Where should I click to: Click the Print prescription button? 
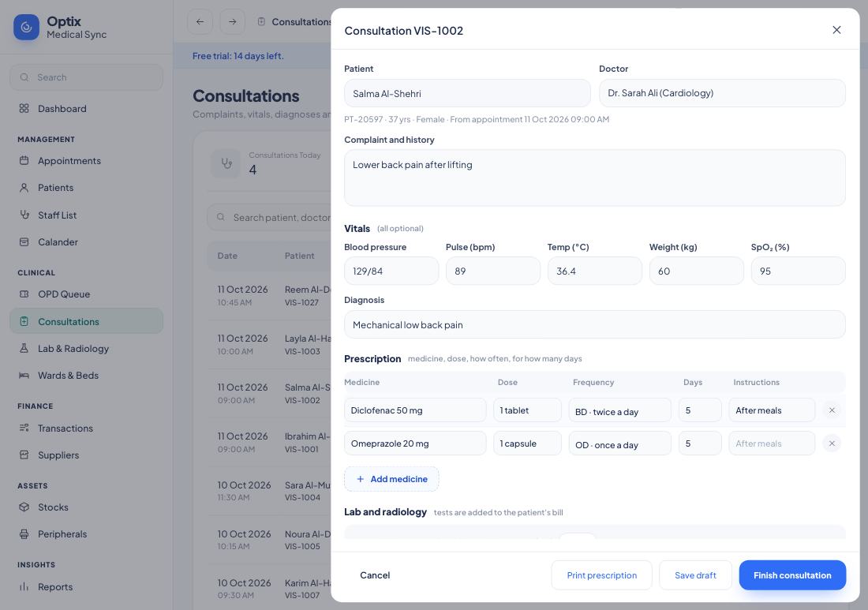(602, 575)
